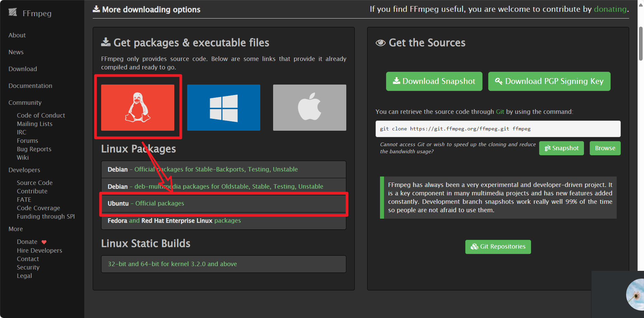Open the Developers section in sidebar
The width and height of the screenshot is (644, 318).
(x=24, y=170)
